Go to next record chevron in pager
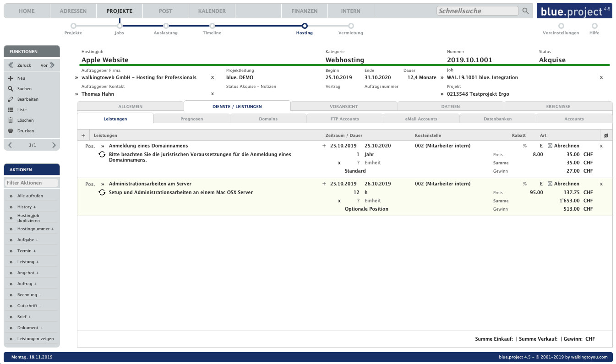Image resolution: width=616 pixels, height=364 pixels. (x=54, y=145)
